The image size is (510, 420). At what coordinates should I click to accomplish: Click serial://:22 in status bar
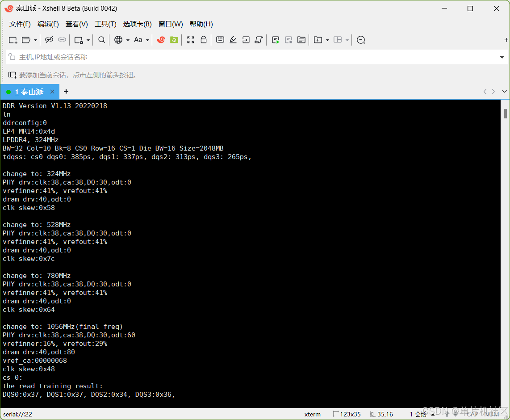tap(17, 414)
